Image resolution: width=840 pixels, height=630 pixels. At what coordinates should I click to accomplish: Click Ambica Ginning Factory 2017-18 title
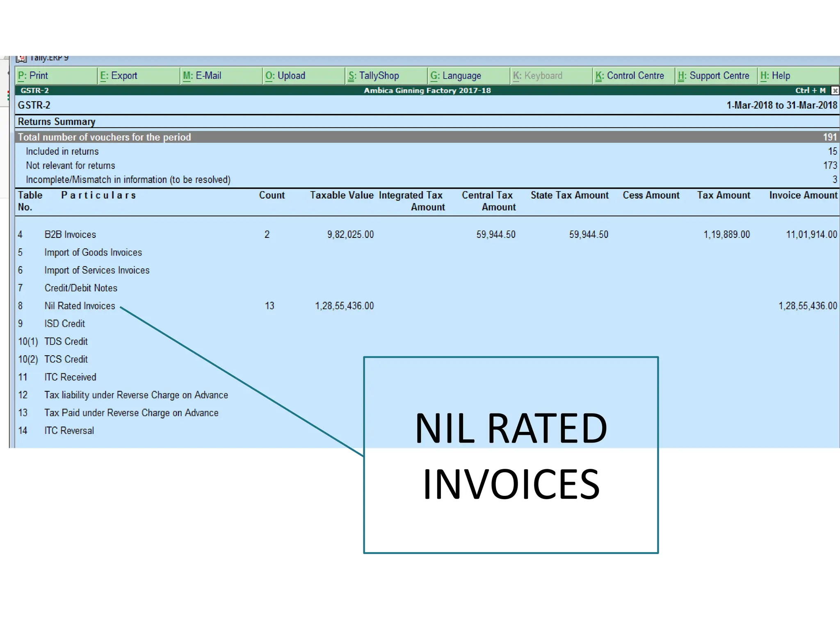pyautogui.click(x=427, y=91)
